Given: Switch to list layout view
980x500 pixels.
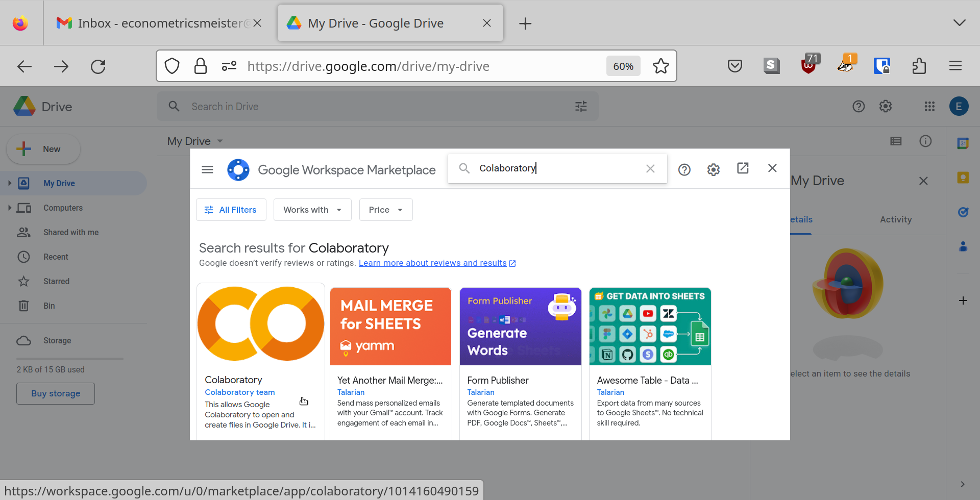Looking at the screenshot, I should (x=896, y=141).
